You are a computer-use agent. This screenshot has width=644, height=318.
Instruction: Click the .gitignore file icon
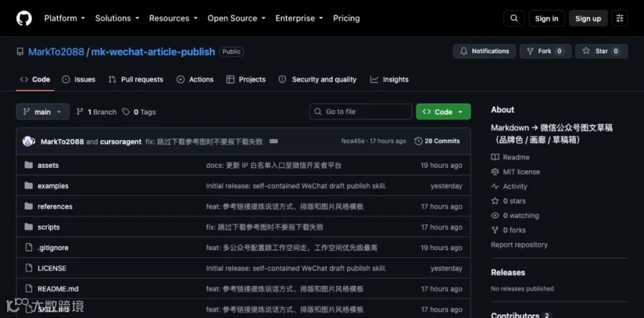point(29,247)
